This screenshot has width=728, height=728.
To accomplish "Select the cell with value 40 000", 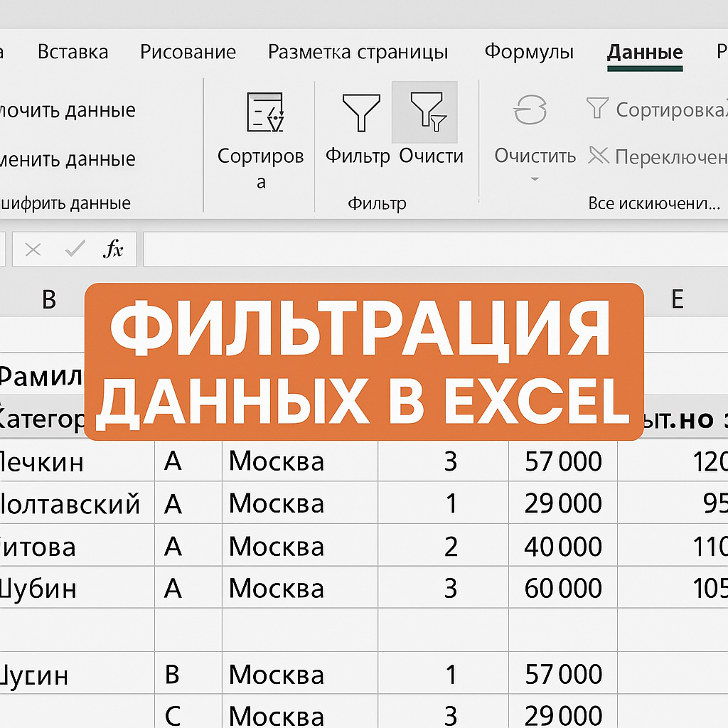I will pos(563,545).
